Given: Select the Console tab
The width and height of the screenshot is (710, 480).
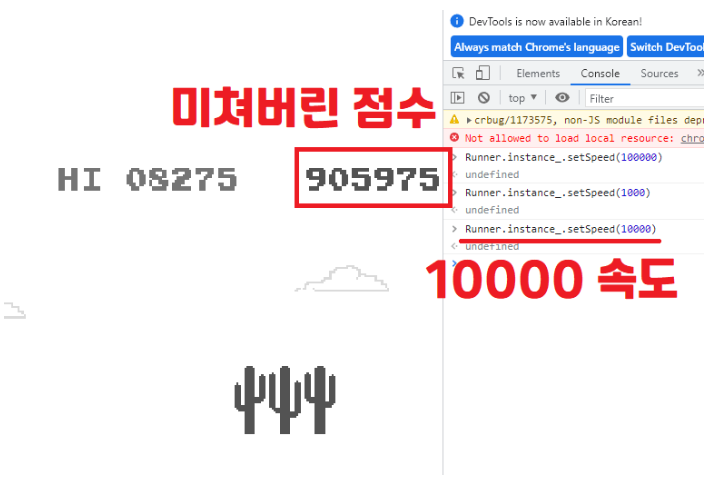Looking at the screenshot, I should [x=600, y=73].
